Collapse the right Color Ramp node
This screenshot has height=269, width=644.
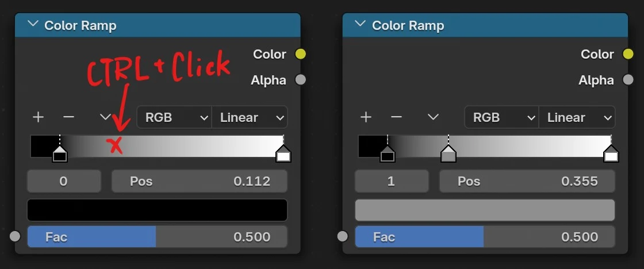pyautogui.click(x=361, y=24)
